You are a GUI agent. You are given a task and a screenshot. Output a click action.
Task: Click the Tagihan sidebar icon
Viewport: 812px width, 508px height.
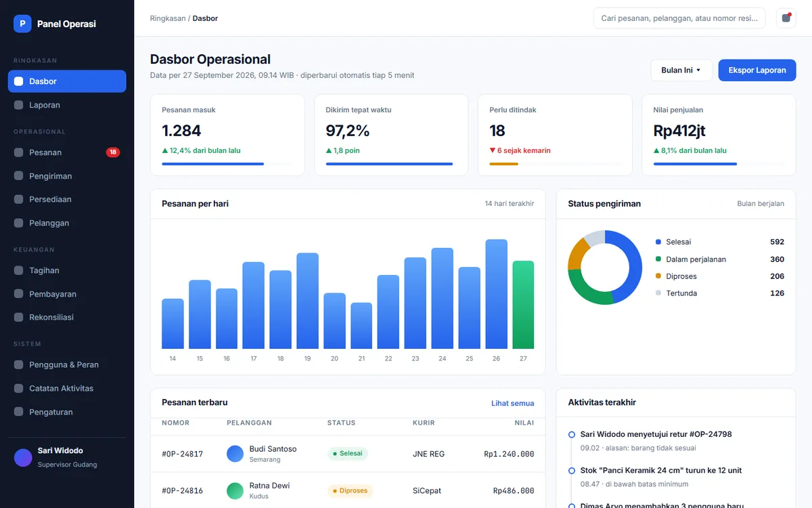coord(18,270)
